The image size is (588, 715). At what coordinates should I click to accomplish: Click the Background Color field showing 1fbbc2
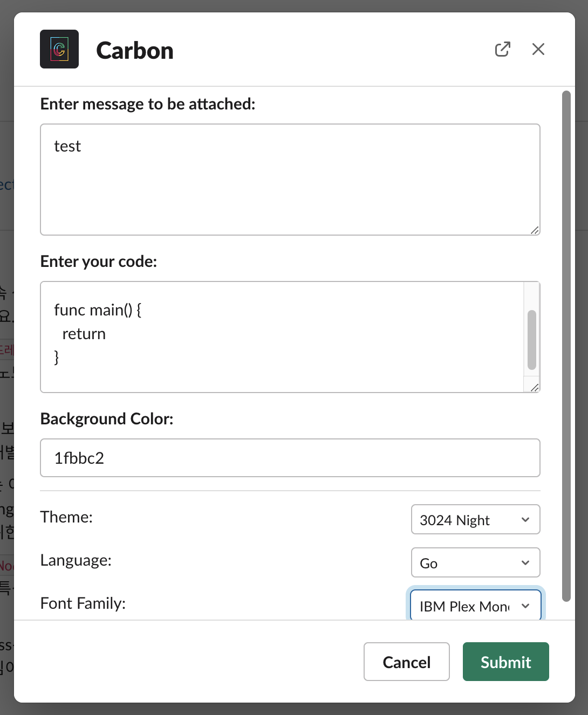pyautogui.click(x=290, y=458)
